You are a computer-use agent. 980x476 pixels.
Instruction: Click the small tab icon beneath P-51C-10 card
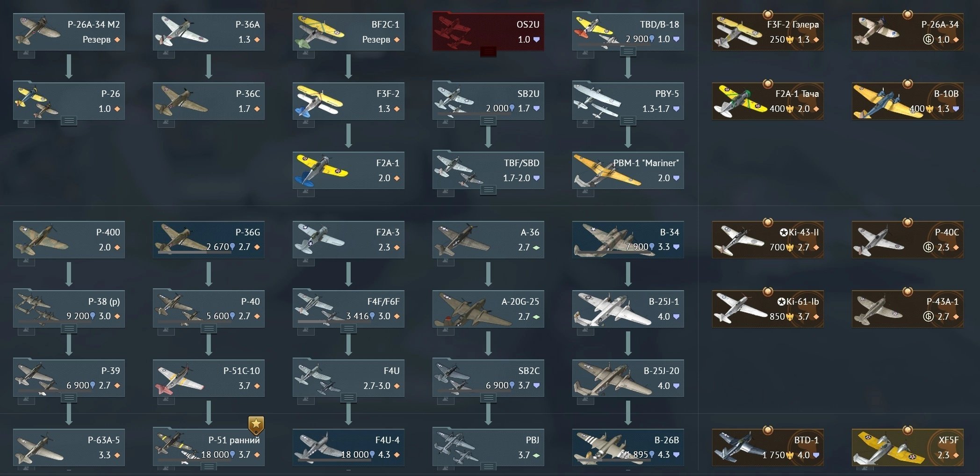click(x=166, y=401)
